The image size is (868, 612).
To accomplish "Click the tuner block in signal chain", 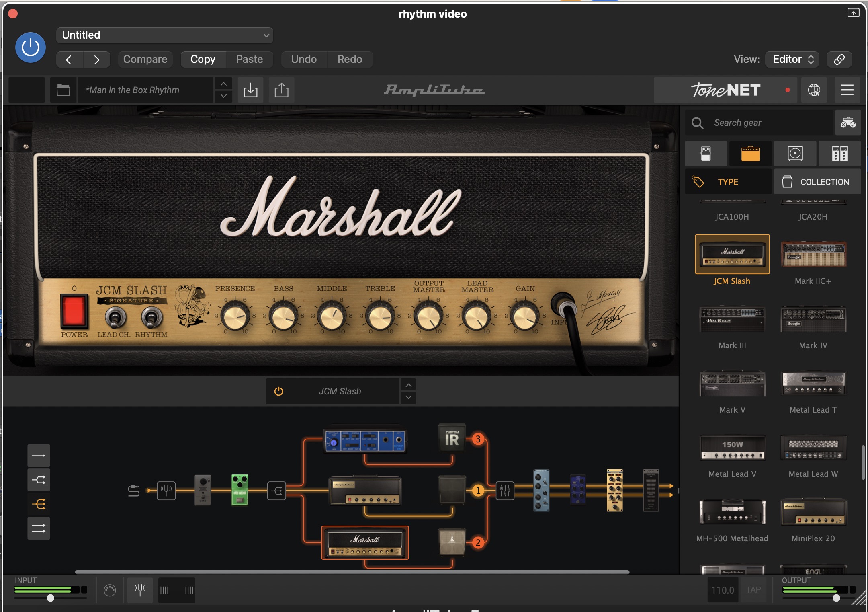I will [x=166, y=491].
